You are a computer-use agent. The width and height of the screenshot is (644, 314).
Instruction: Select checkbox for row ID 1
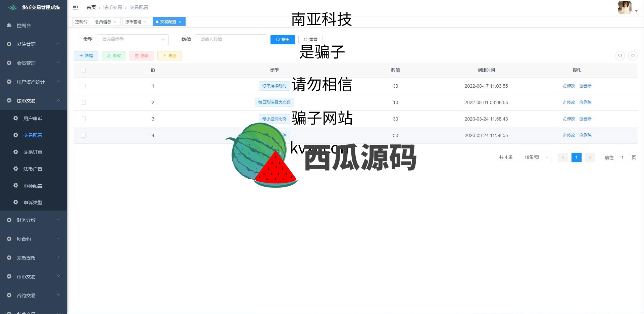(83, 86)
